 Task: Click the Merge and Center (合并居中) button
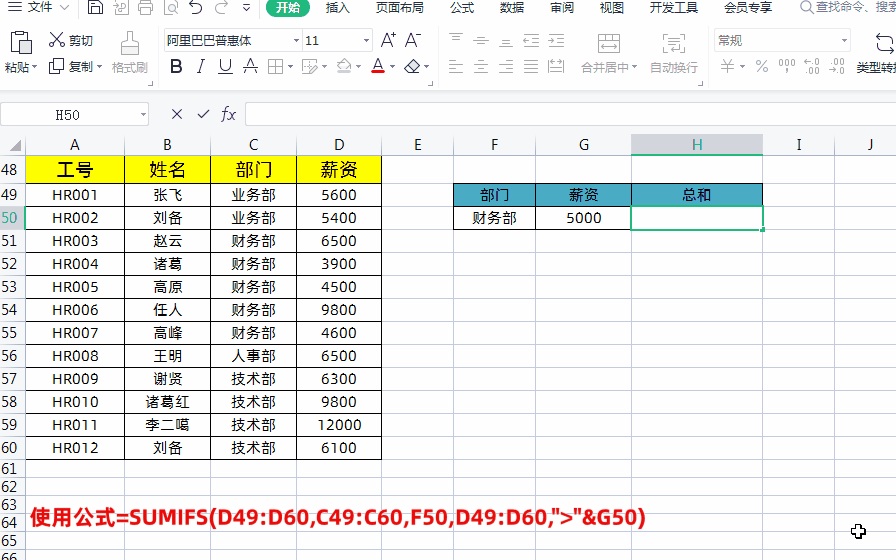coord(609,53)
